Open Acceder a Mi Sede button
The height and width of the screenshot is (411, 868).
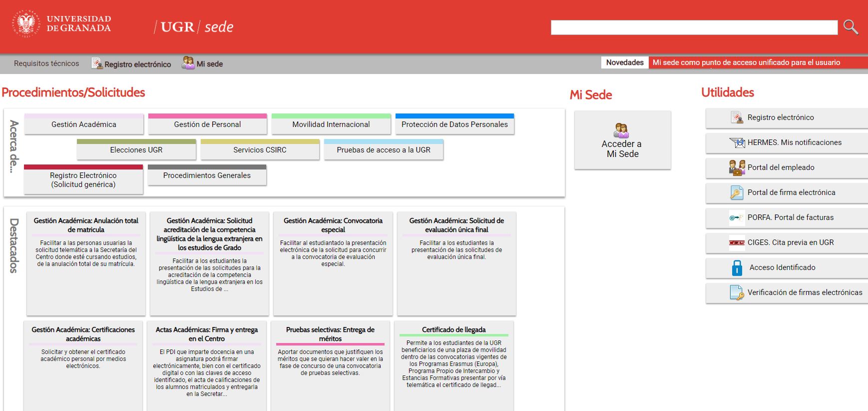click(622, 140)
